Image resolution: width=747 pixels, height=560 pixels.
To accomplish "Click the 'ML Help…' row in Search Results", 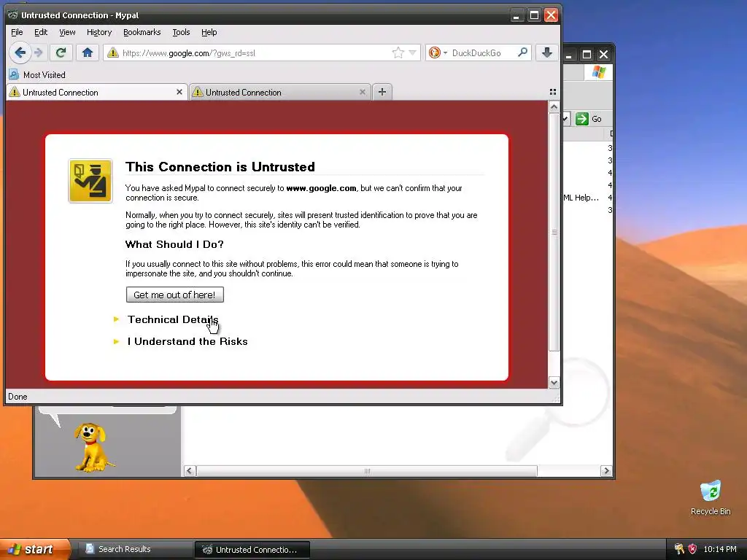I will pyautogui.click(x=581, y=198).
